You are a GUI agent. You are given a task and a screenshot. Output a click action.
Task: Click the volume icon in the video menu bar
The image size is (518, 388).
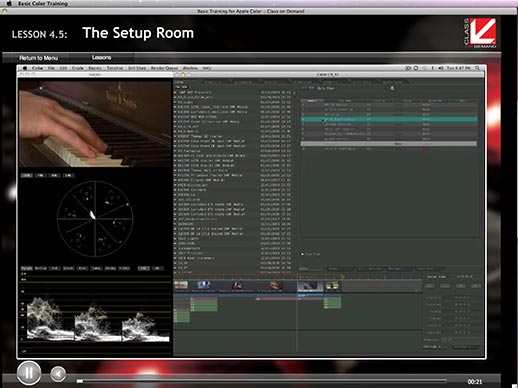441,68
